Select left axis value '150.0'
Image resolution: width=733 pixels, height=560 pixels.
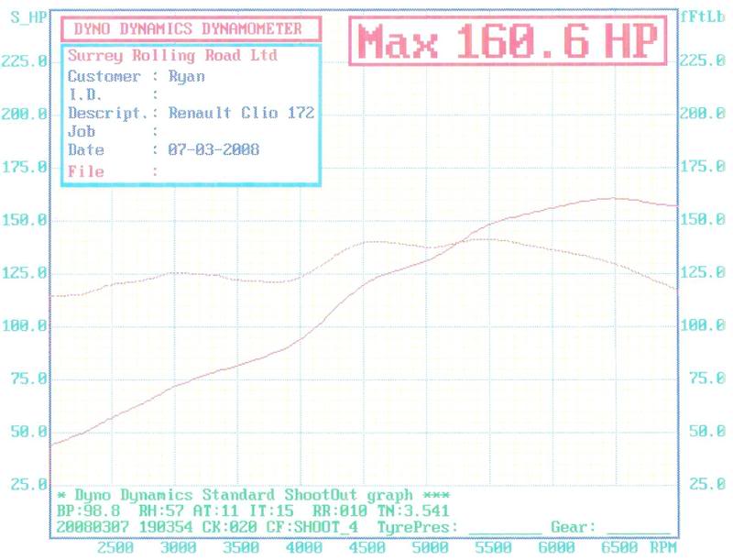point(25,220)
